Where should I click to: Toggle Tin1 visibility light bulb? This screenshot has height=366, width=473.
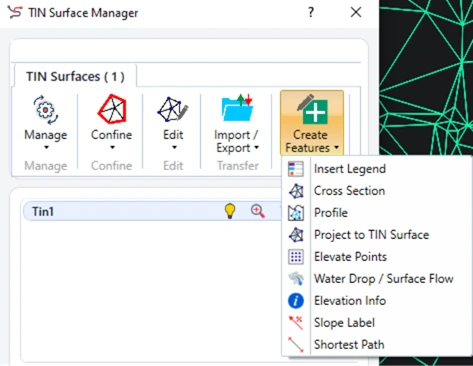(230, 211)
